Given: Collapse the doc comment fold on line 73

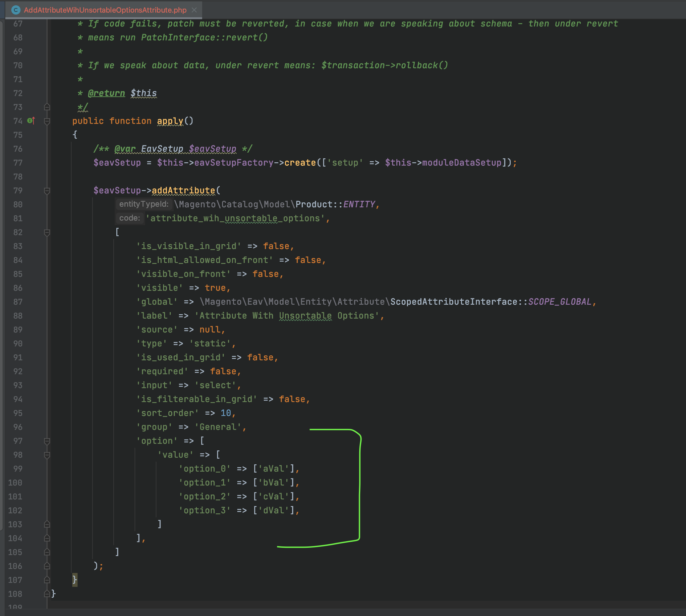Looking at the screenshot, I should point(47,107).
